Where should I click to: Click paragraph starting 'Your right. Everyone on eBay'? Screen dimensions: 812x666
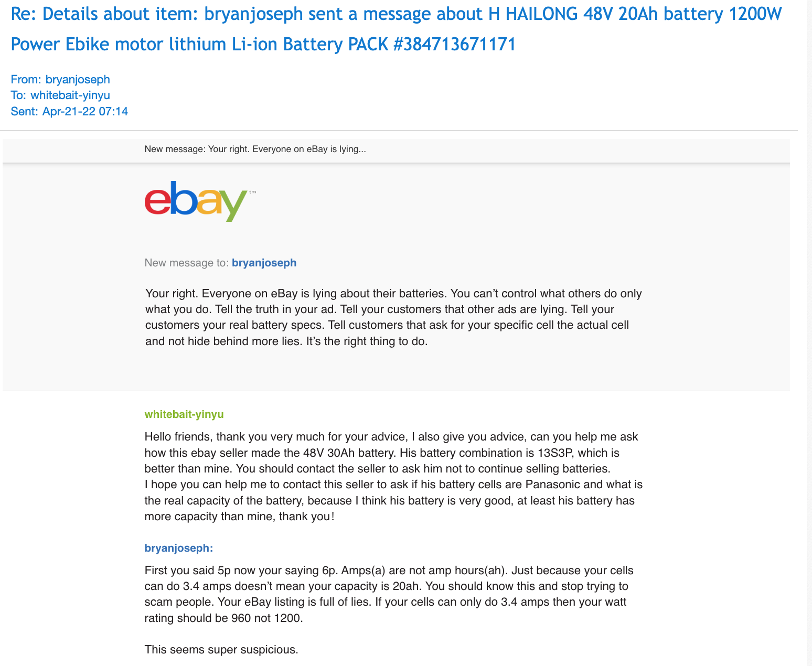pyautogui.click(x=393, y=317)
